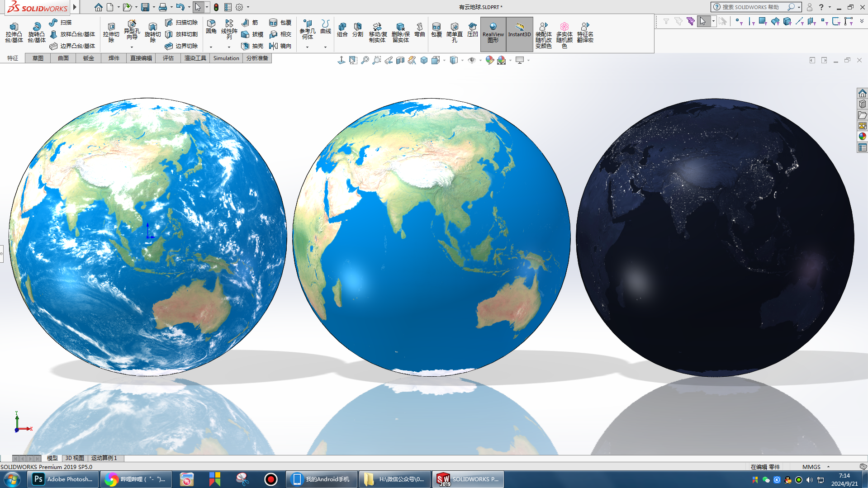Open the 参考几何体 reference geometry tool
Viewport: 868px width, 488px height.
point(308,29)
